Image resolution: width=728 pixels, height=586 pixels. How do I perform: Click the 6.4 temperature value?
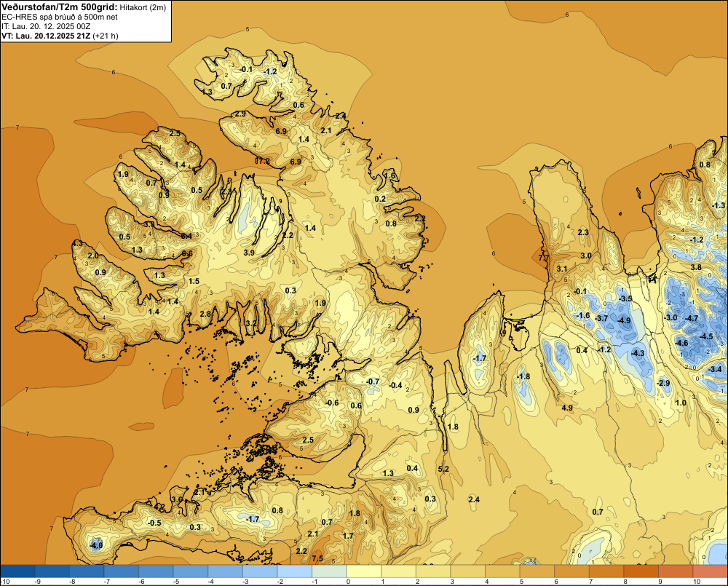(x=186, y=236)
